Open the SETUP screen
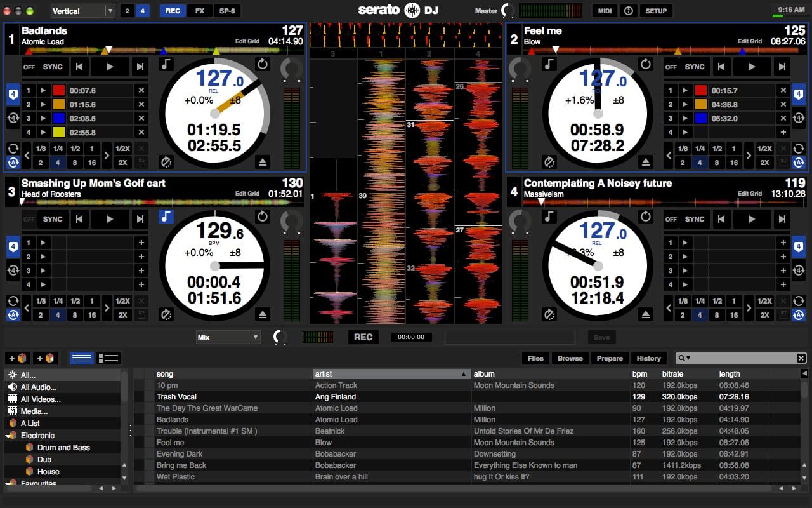Screen dimensions: 812x508 point(656,11)
